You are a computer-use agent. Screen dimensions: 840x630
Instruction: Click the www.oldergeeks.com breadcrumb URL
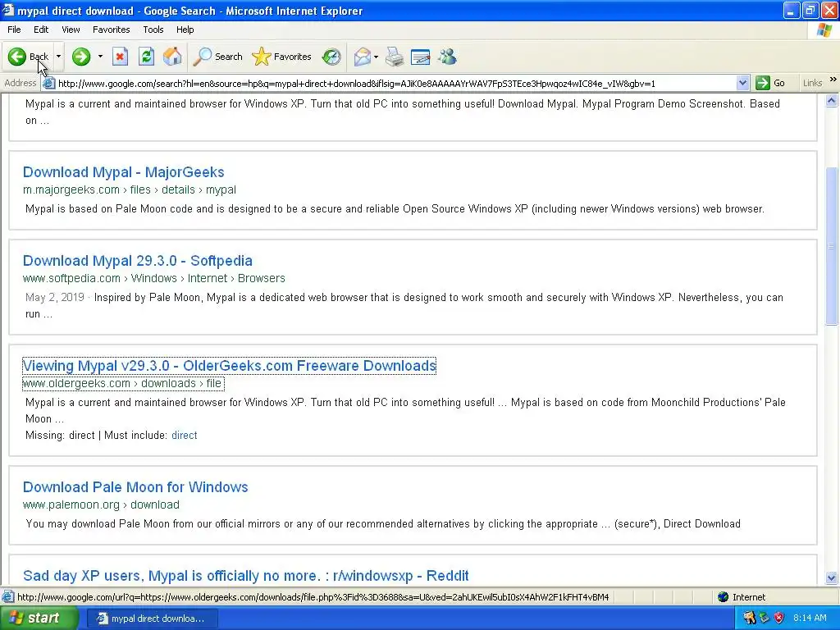(123, 384)
